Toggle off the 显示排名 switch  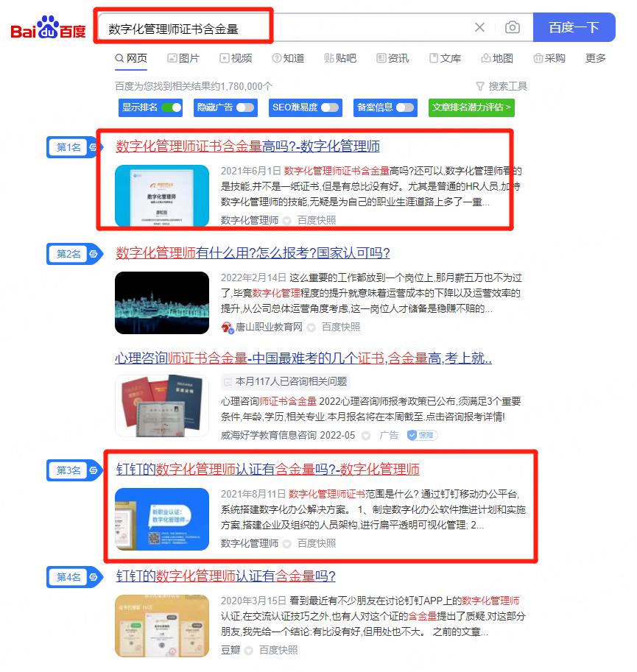click(172, 107)
